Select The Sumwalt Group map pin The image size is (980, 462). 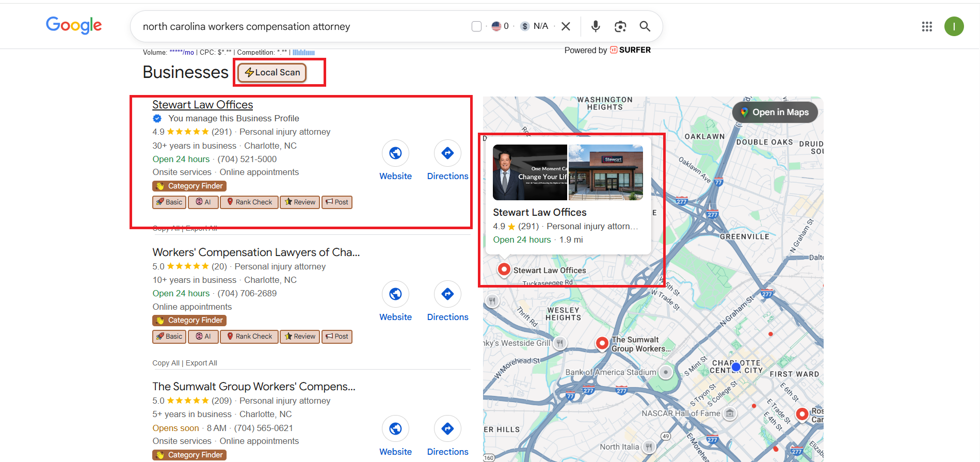point(602,343)
